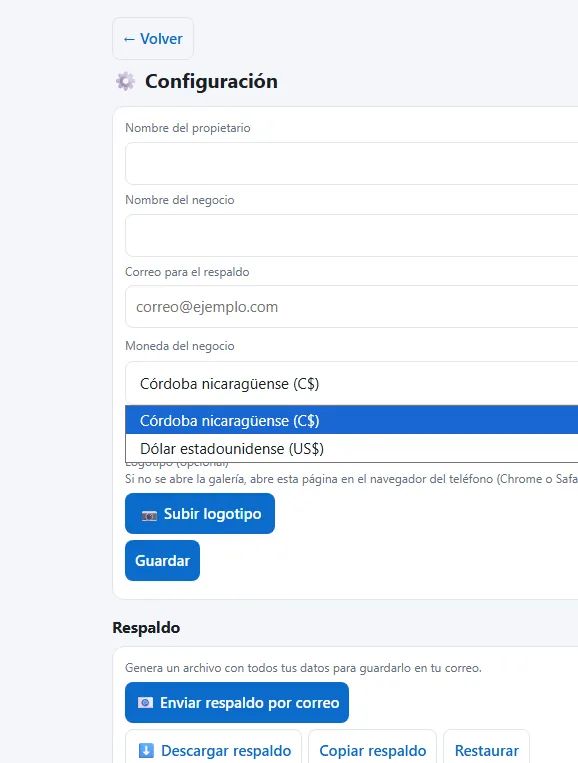Focus the Nombre del negocio field
Screen dimensions: 578x763
coord(351,236)
